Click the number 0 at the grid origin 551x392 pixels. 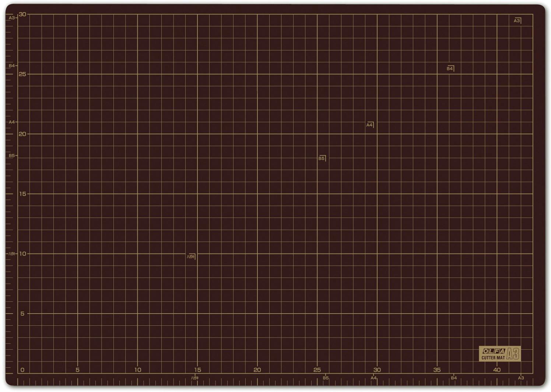click(22, 370)
